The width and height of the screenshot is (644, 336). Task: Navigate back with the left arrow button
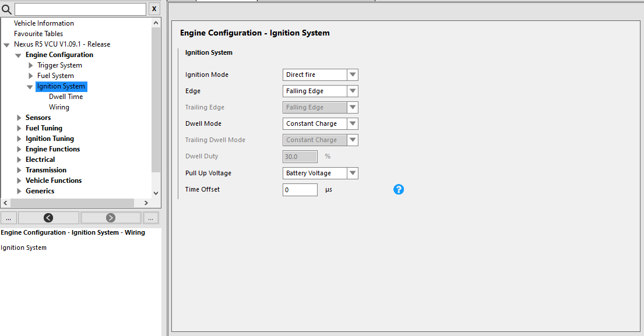tap(48, 218)
